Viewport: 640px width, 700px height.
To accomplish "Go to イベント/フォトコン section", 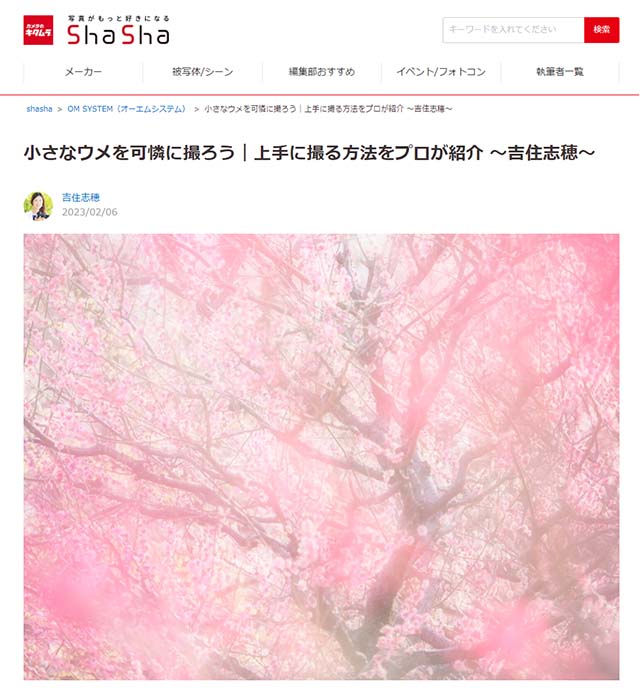I will [x=441, y=72].
